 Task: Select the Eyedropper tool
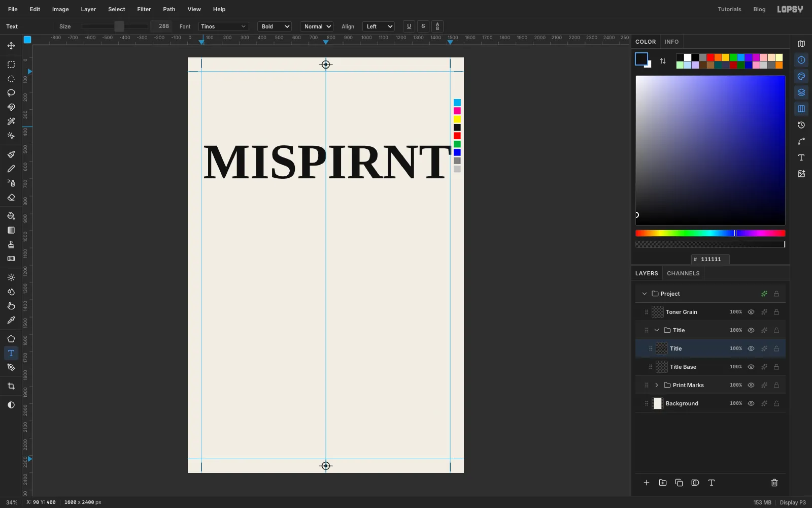(x=11, y=320)
